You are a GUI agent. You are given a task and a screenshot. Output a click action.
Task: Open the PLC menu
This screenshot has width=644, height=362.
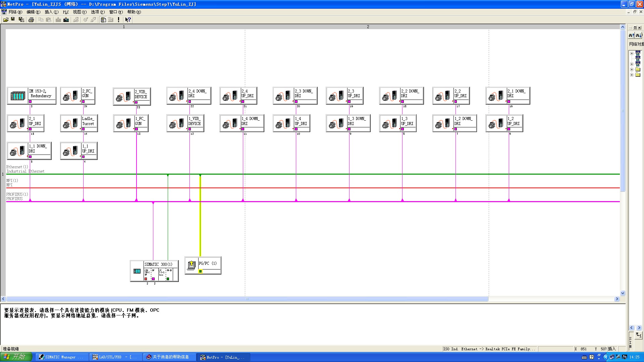pos(66,12)
